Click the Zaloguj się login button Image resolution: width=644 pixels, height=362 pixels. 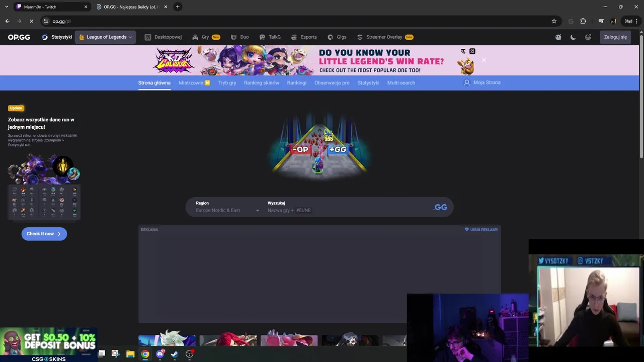(x=615, y=37)
